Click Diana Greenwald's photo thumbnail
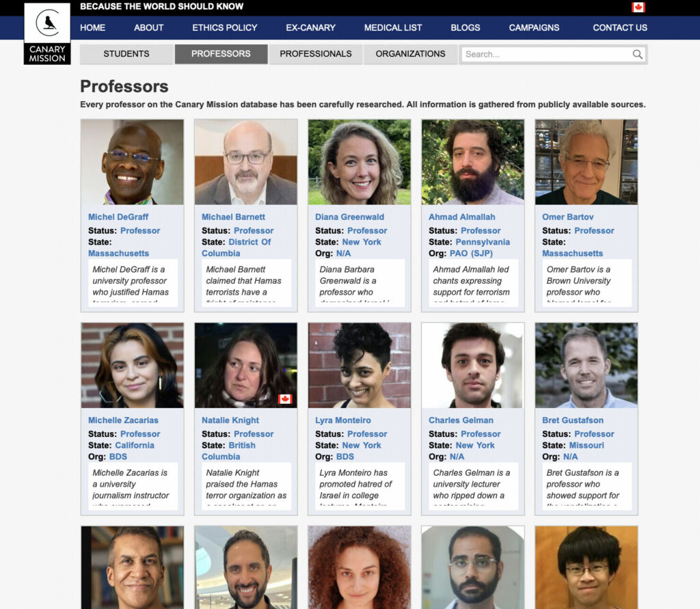 point(359,162)
